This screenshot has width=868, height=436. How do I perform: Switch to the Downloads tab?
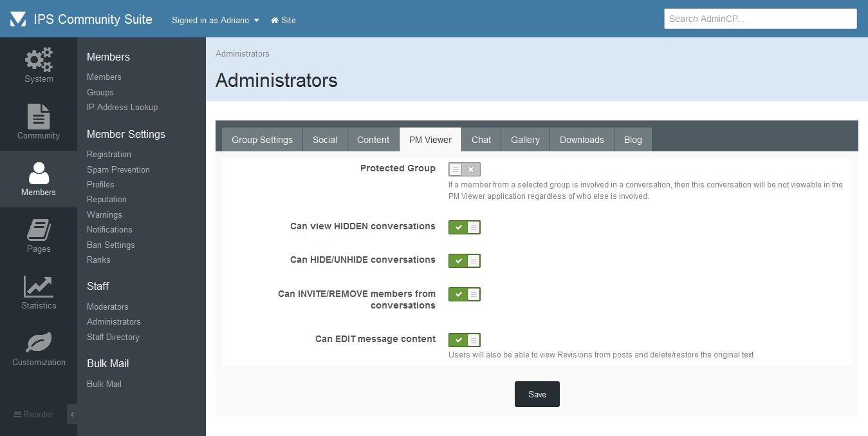[582, 140]
